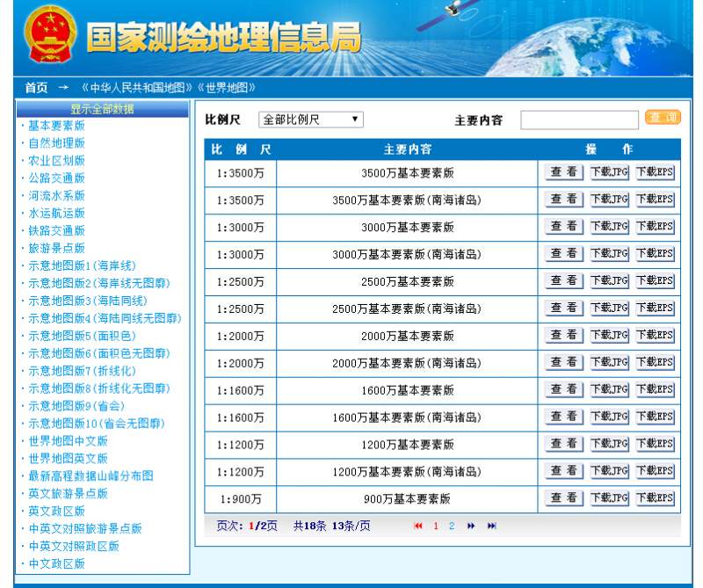This screenshot has height=588, width=703.
Task: Click 显示全部数据 header
Action: (x=102, y=109)
